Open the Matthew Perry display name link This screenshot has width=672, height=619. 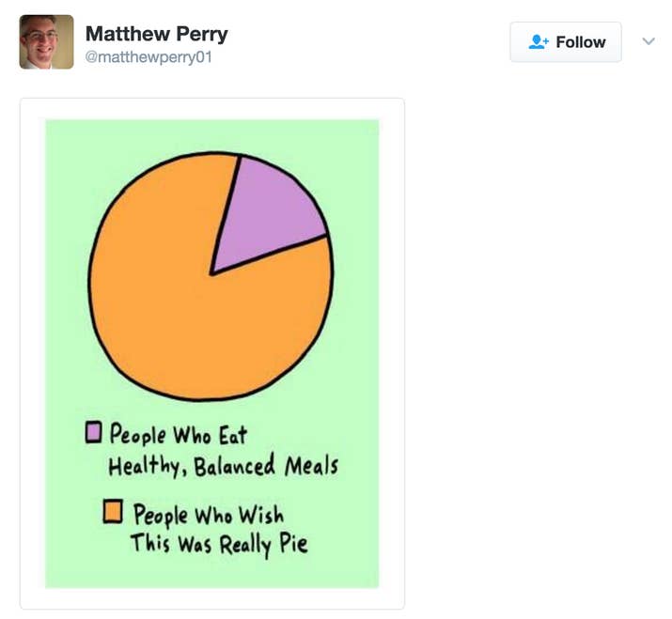click(x=156, y=34)
